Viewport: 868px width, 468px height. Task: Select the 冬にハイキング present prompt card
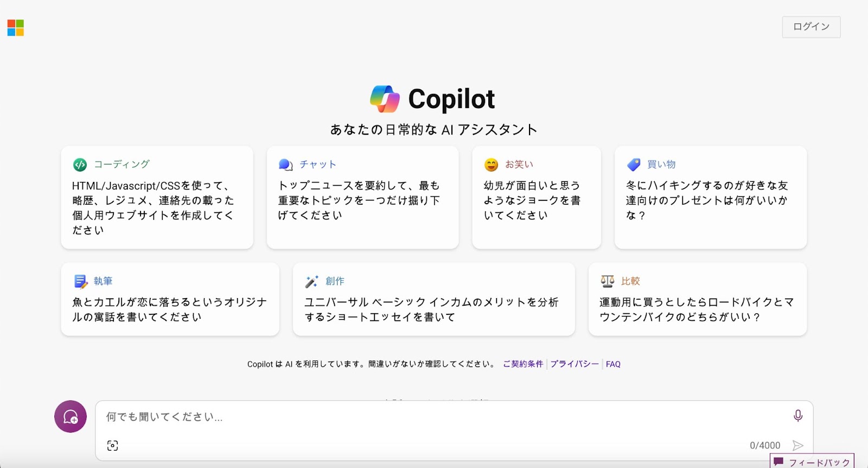(x=711, y=198)
